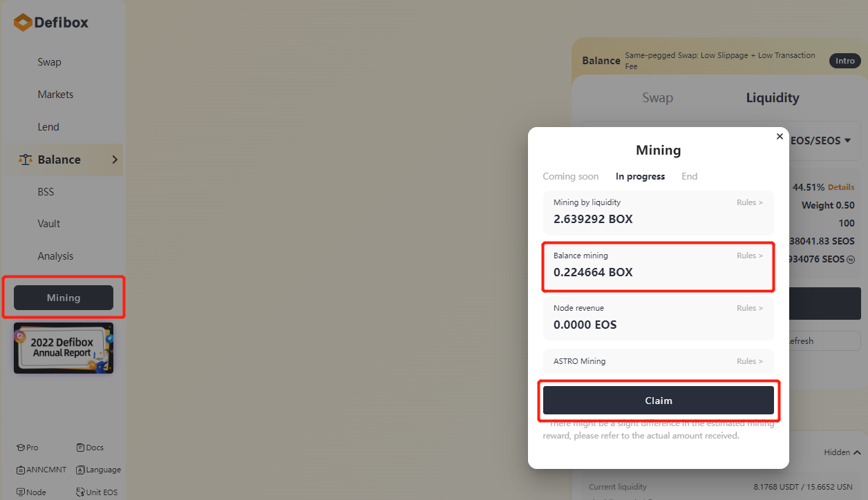Open Pro mode via graduation cap icon
Viewport: 868px width, 500px height.
point(21,448)
